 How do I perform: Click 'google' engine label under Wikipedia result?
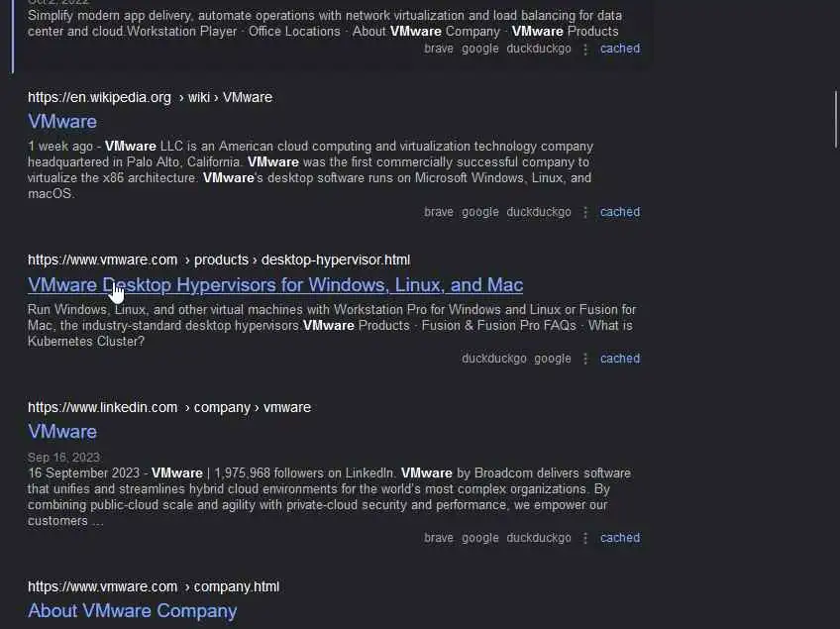point(480,212)
